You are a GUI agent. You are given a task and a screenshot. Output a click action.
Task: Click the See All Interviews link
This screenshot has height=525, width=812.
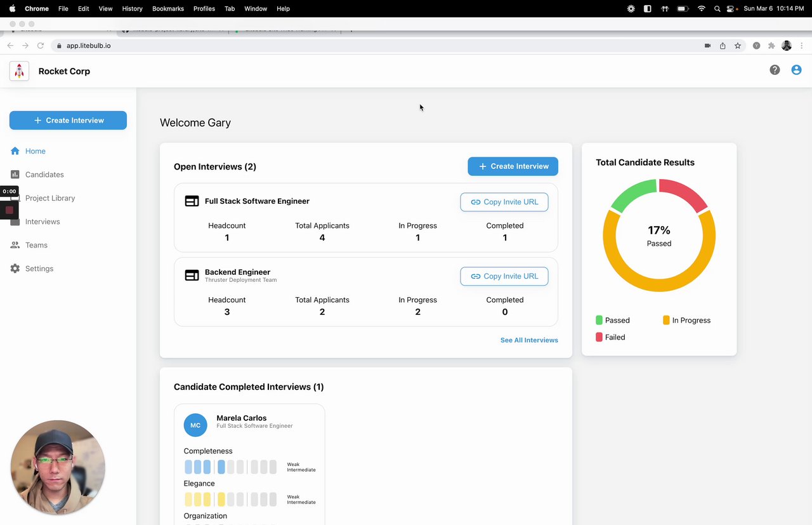[529, 340]
